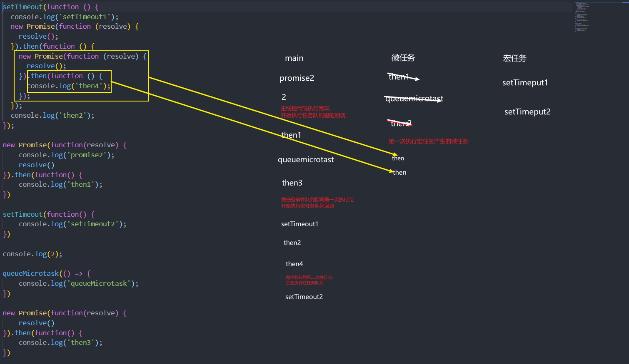This screenshot has height=364, width=629.
Task: Click the queueMicrotask function call in code
Action: pos(31,273)
